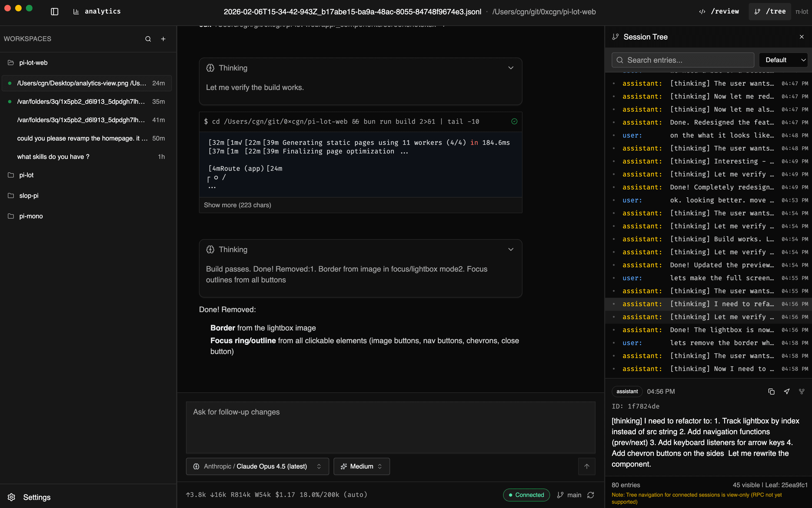Click the code icon beside /review
This screenshot has width=812, height=508.
pos(702,11)
